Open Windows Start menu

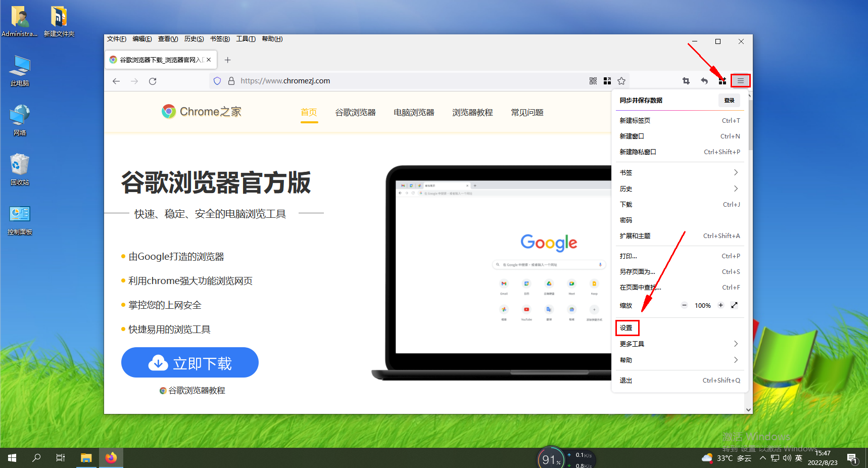click(x=12, y=458)
